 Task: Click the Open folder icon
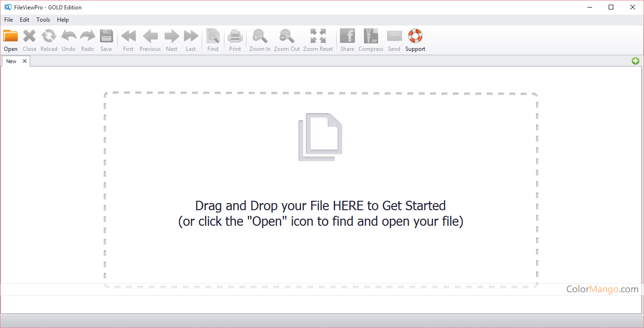(x=10, y=36)
